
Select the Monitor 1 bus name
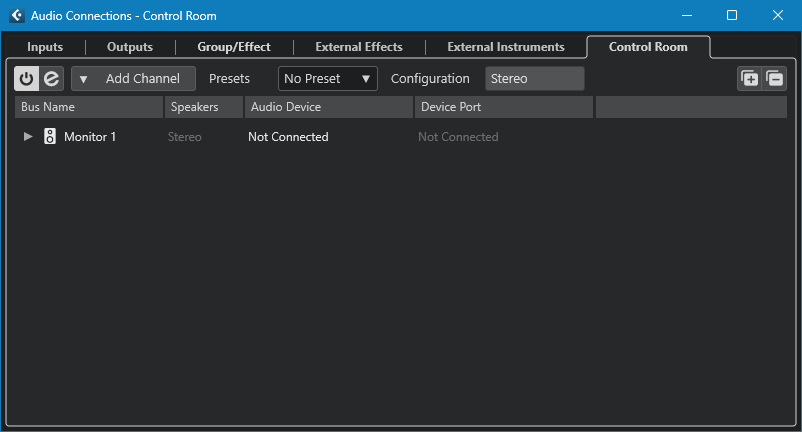(x=90, y=137)
